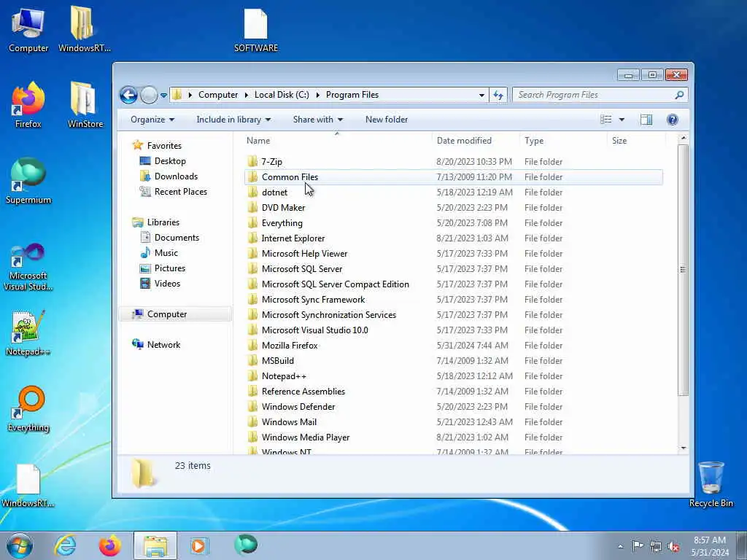The image size is (747, 560).
Task: Open the recent pages dropdown arrow
Action: pos(163,96)
